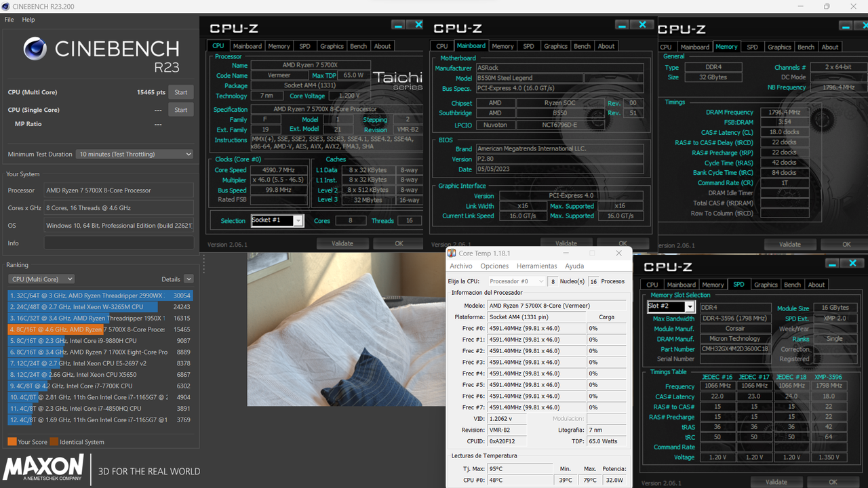Click the Part Number CMH32GX4M2D3600C18 field

734,349
